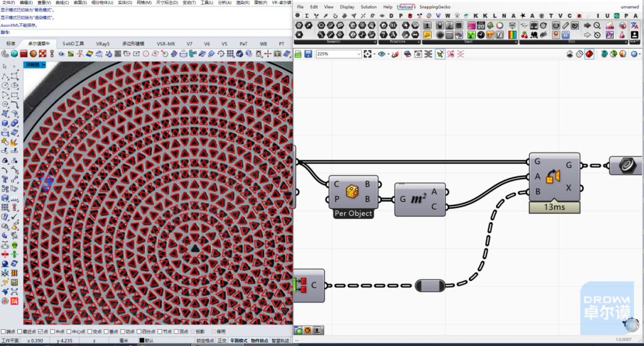Open Rhino 实体(O) menu
644x346 pixels.
tap(125, 2)
